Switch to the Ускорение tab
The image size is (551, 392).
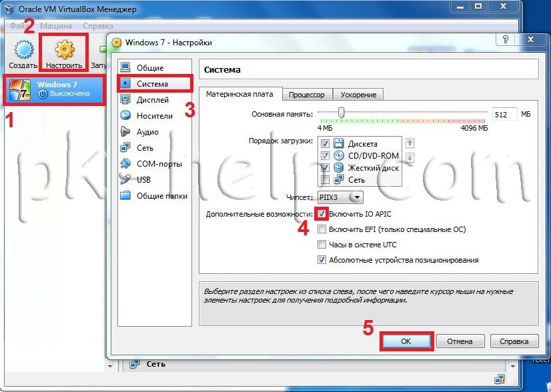coord(358,95)
